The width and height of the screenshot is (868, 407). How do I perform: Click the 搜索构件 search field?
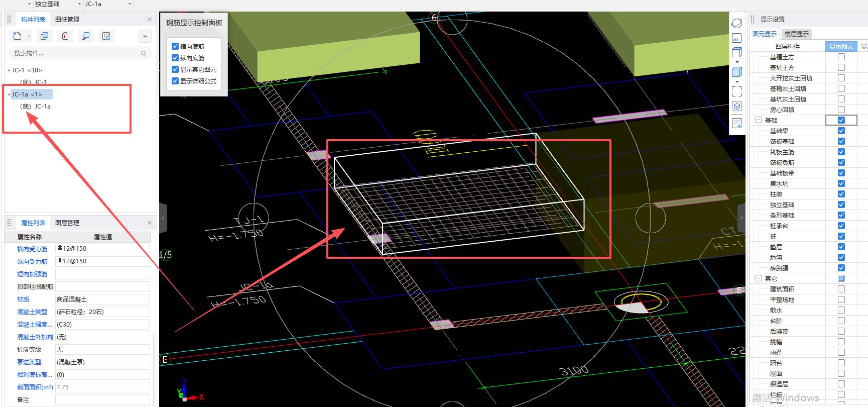(x=80, y=53)
